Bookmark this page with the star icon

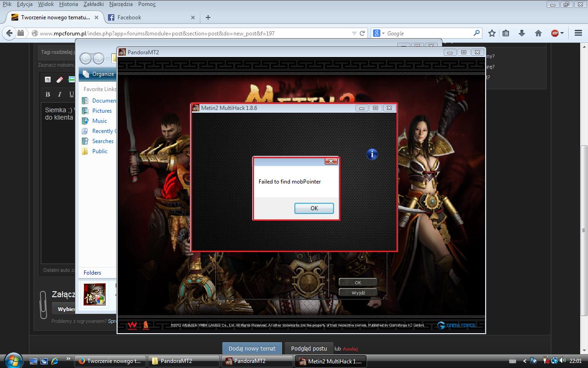pyautogui.click(x=492, y=33)
